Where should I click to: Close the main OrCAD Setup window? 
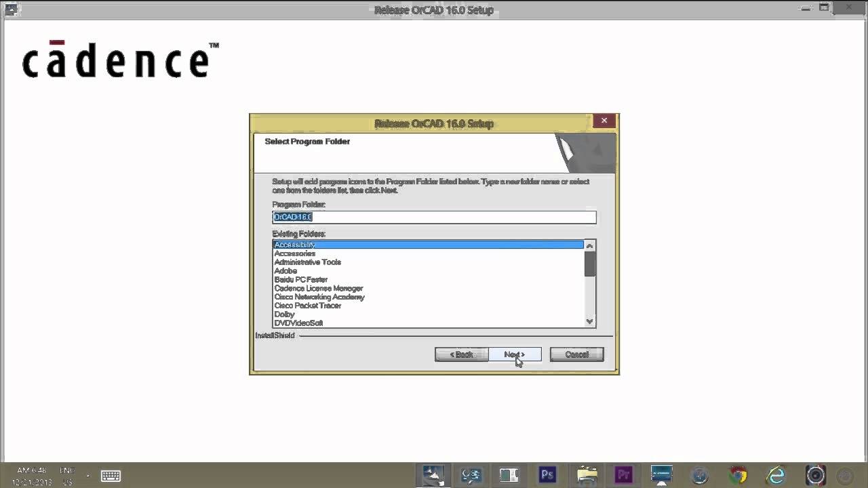pyautogui.click(x=848, y=8)
